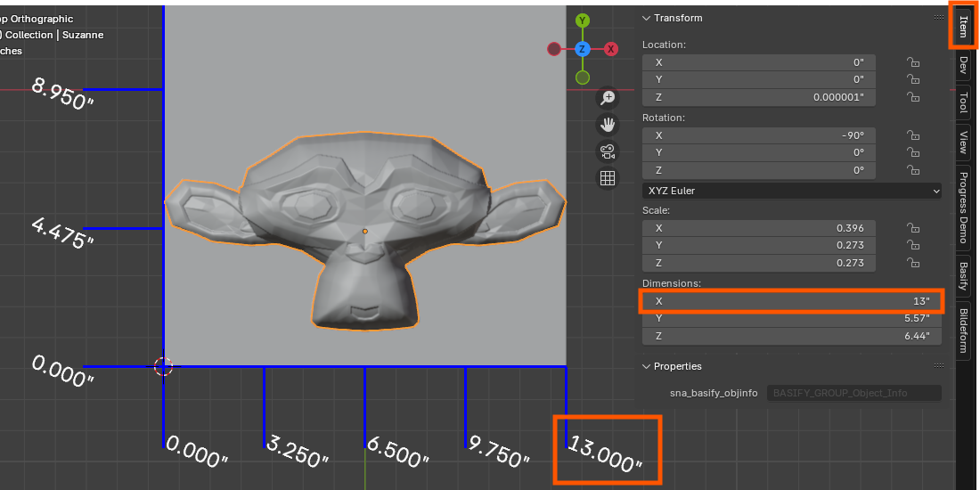Click the Location X field
This screenshot has height=490, width=980.
(759, 62)
